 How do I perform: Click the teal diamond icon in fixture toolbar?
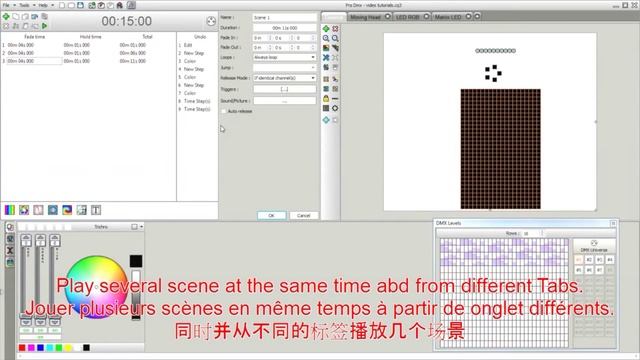[326, 120]
